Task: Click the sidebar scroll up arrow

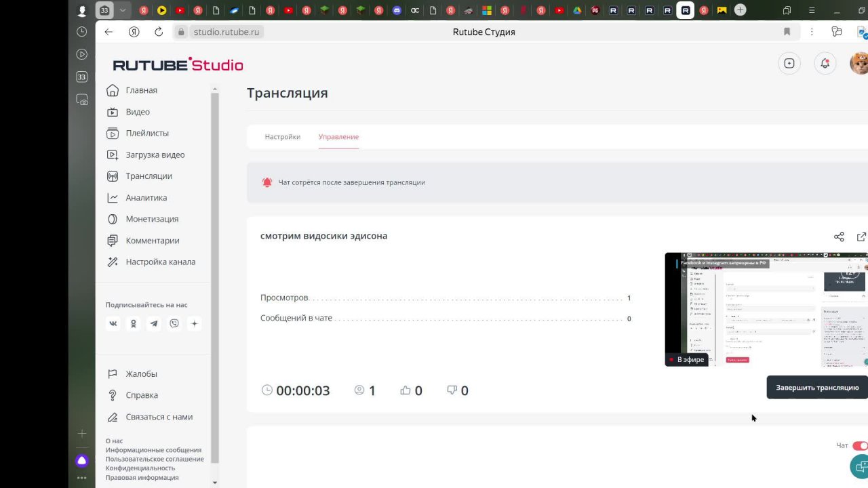Action: coord(215,89)
